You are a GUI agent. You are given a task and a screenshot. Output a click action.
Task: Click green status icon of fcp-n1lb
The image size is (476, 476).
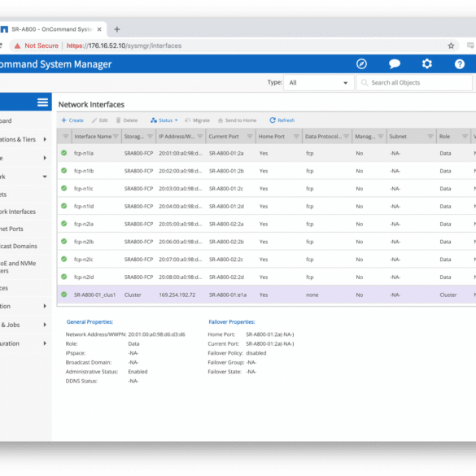[x=63, y=170]
